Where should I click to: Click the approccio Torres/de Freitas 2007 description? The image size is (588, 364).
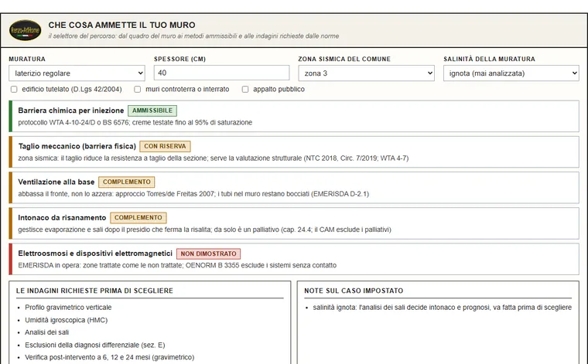pos(193,194)
